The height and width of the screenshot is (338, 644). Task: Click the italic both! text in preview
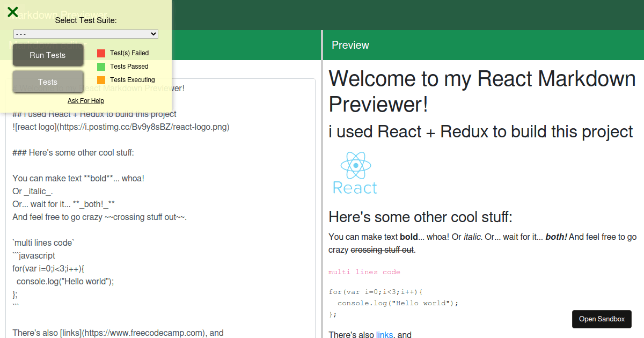coord(555,237)
